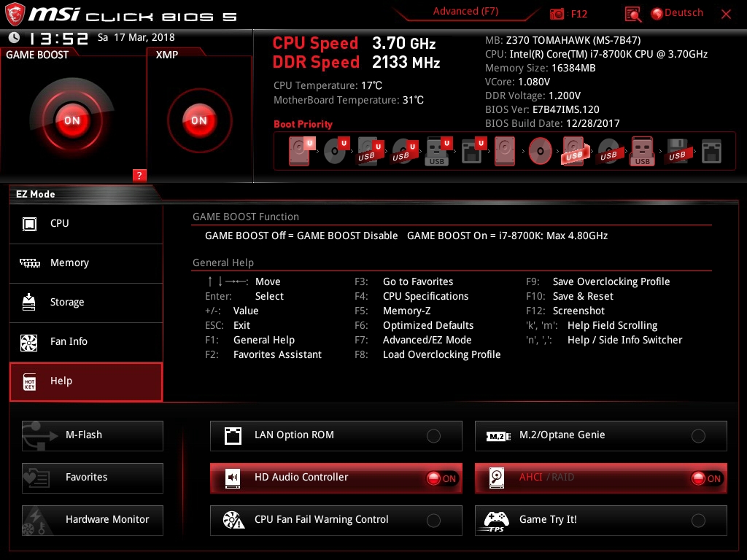Select the Help hotkey tab
The image size is (747, 560).
(86, 381)
